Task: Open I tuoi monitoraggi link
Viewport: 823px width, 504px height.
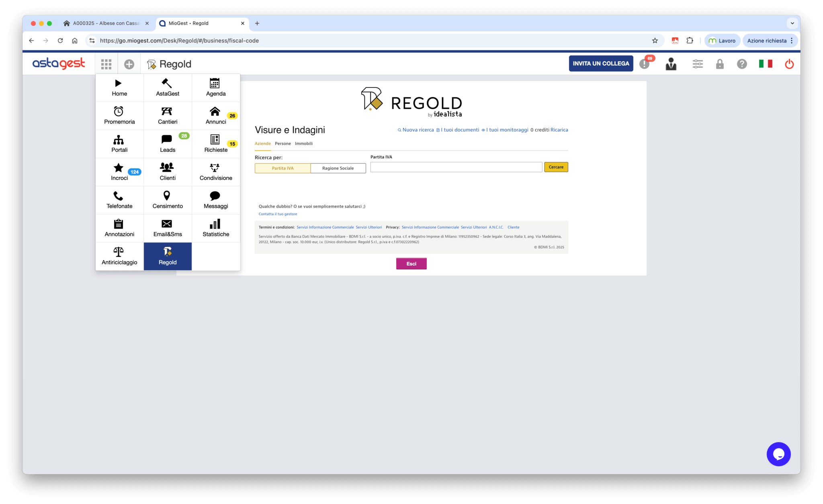Action: [505, 130]
